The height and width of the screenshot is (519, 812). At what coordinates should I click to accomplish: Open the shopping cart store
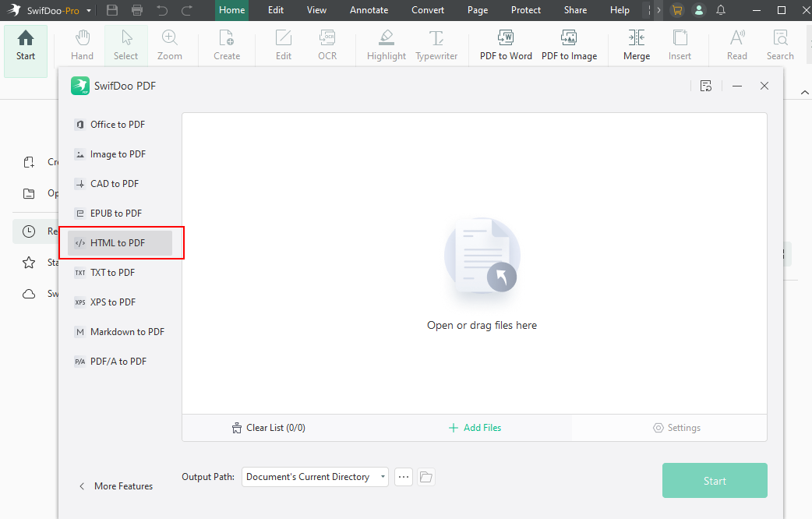(677, 10)
